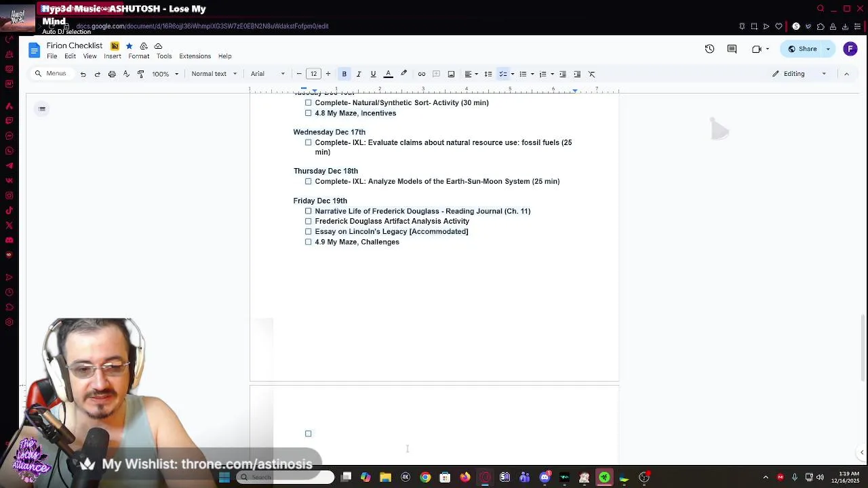Open the View menu
868x488 pixels.
click(x=90, y=56)
